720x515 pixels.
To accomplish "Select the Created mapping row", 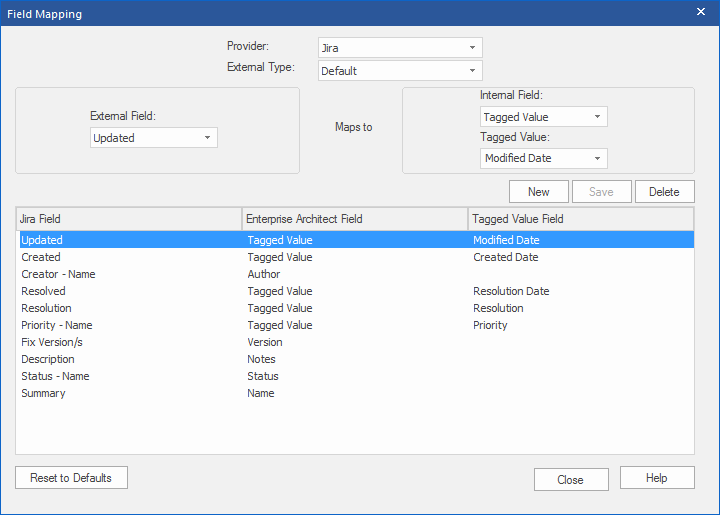I will pos(357,257).
